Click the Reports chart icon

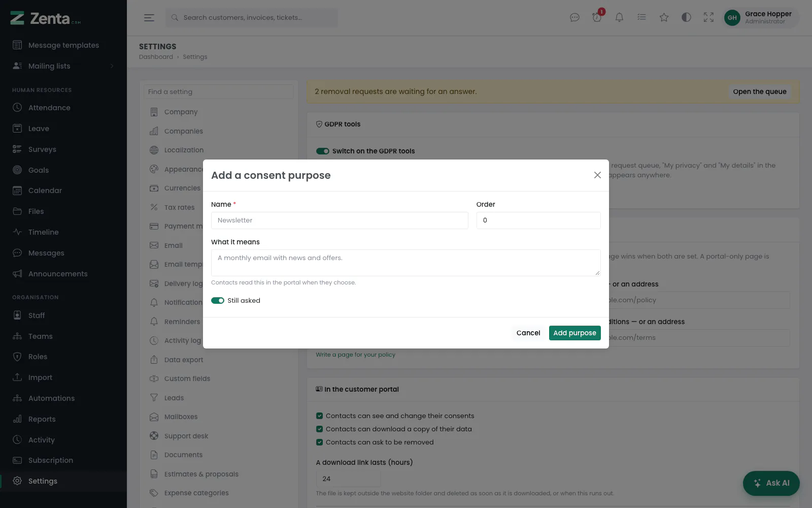[x=17, y=419]
